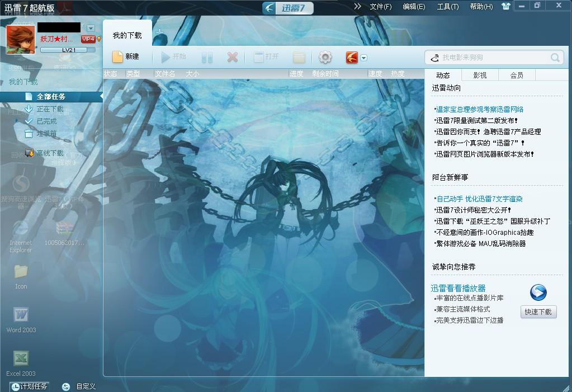Click the 自定义 customize arrows icon
The height and width of the screenshot is (392, 572).
66,386
